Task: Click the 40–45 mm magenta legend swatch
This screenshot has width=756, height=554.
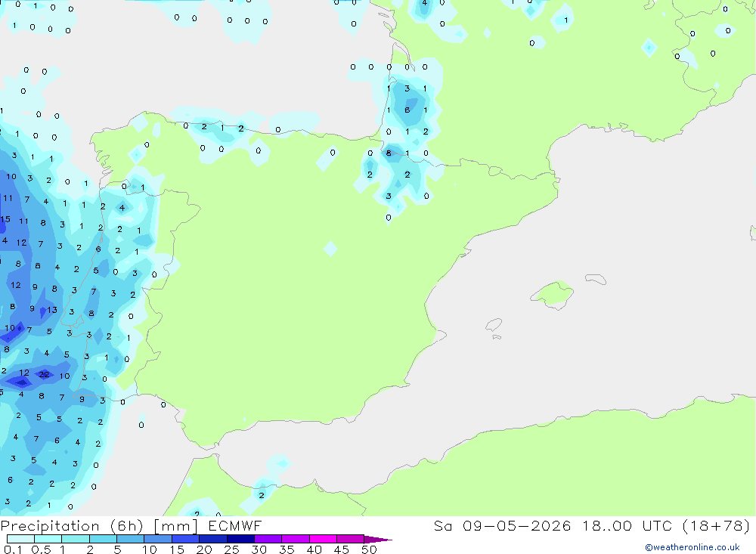Action: tap(323, 539)
